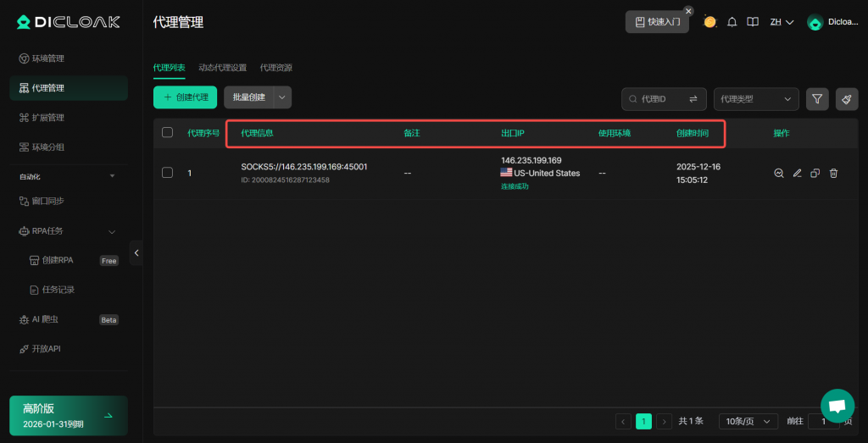Click the 代理ID search input field

tap(657, 99)
